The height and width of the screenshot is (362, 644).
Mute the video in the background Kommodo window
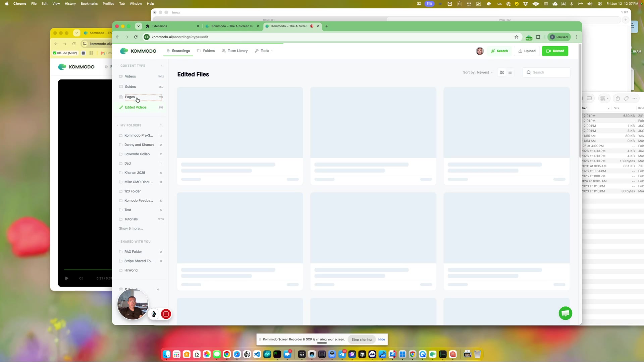point(81,278)
